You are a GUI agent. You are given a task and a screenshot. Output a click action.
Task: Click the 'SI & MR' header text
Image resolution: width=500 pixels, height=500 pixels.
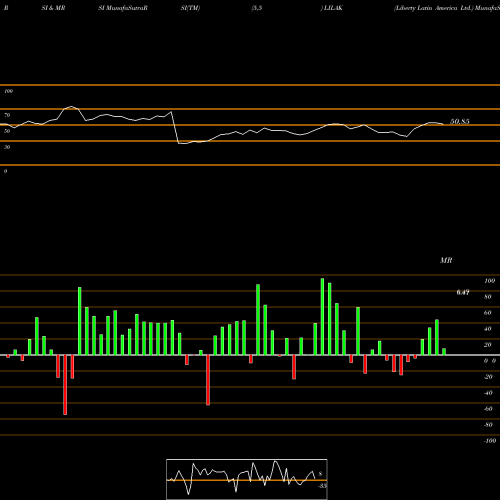pyautogui.click(x=53, y=8)
